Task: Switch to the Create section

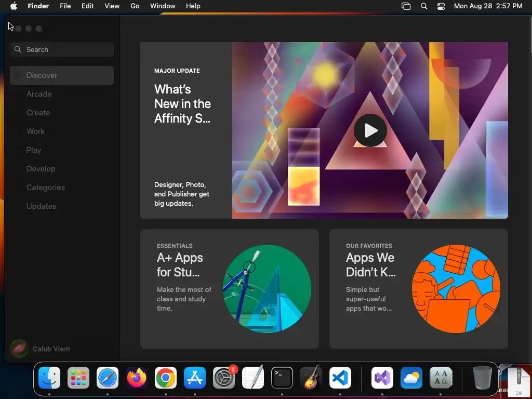Action: [62, 113]
